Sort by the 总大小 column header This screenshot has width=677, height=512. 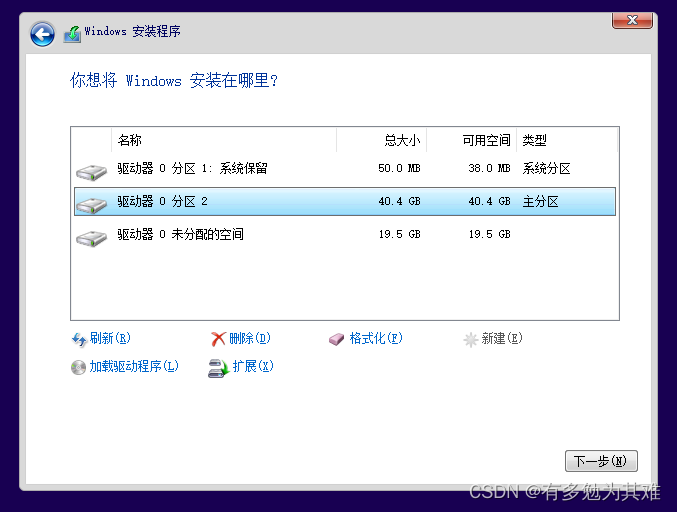(381, 140)
